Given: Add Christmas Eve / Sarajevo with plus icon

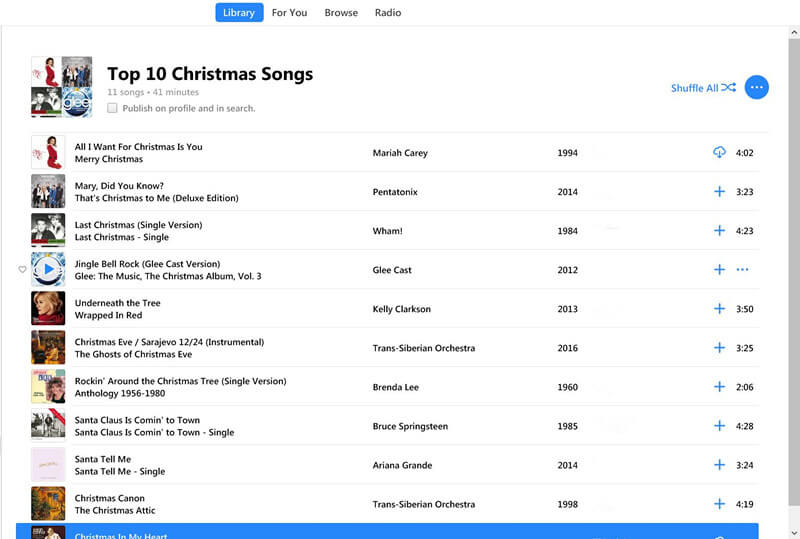Looking at the screenshot, I should [719, 348].
